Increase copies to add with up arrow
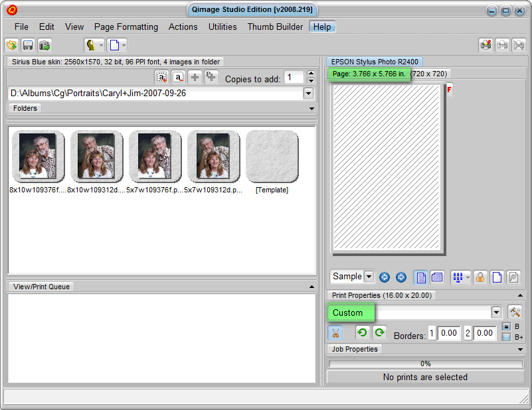 click(311, 74)
